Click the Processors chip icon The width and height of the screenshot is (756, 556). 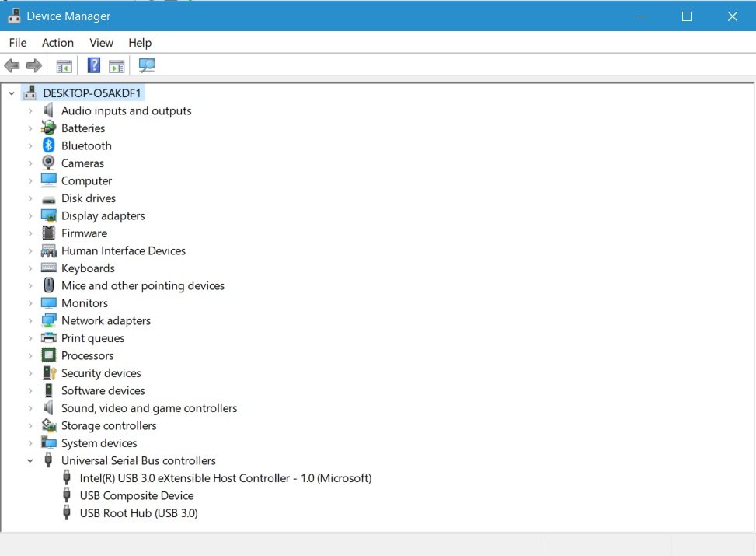tap(49, 355)
